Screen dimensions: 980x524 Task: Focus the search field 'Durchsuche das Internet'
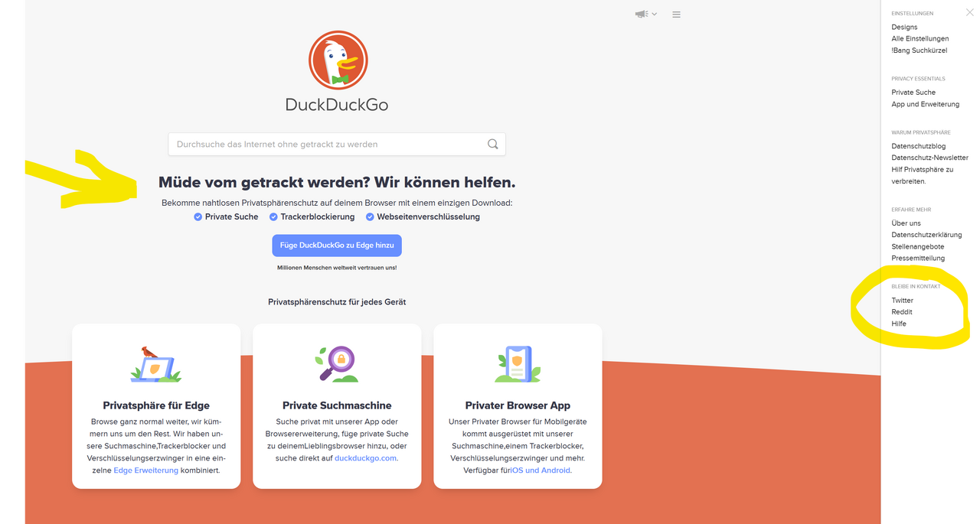tap(337, 144)
